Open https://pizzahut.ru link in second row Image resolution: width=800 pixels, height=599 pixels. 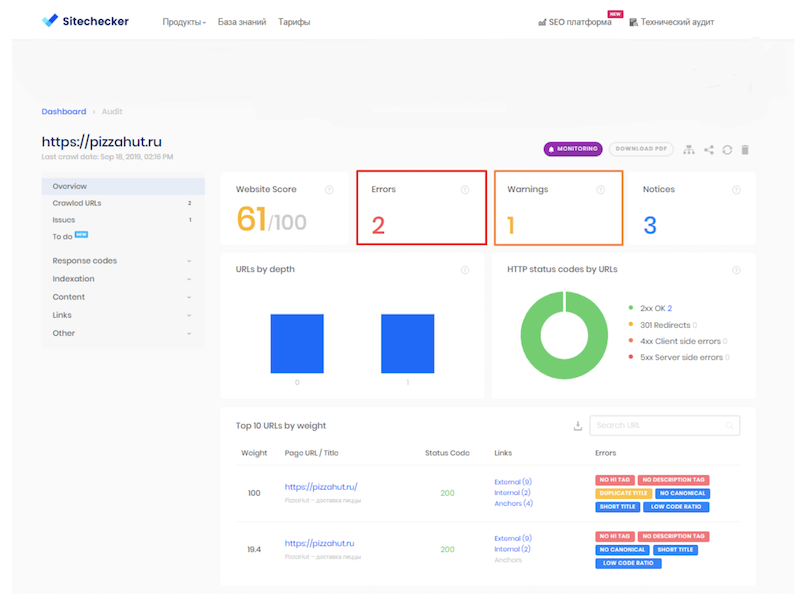click(x=319, y=543)
